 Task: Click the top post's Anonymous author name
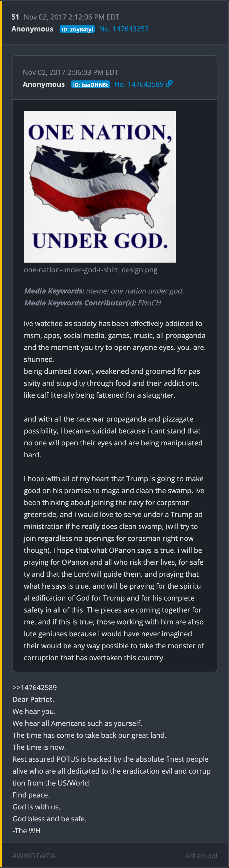click(32, 29)
